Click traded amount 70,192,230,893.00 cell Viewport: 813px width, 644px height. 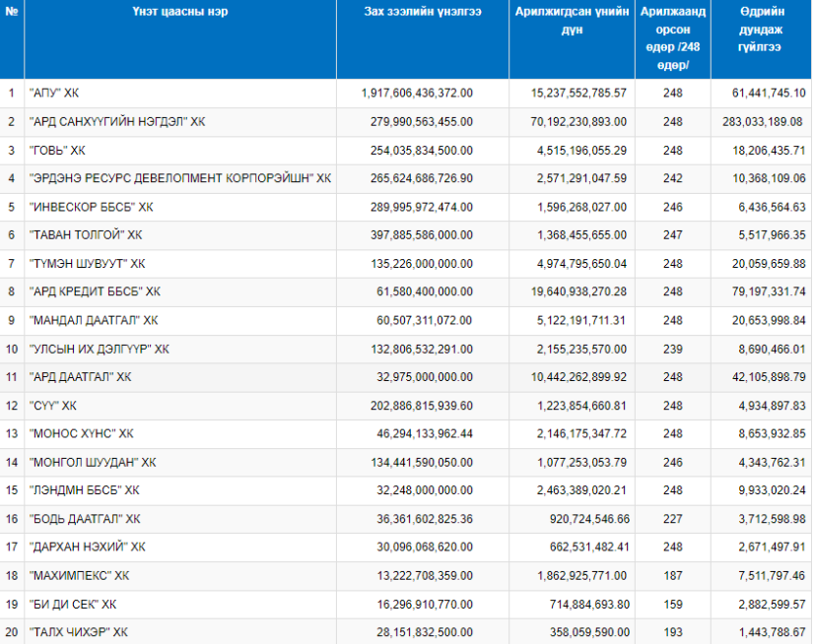point(578,122)
